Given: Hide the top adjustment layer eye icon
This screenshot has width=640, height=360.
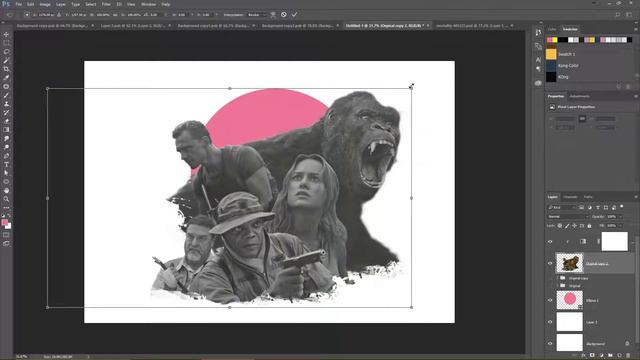Looking at the screenshot, I should pyautogui.click(x=550, y=242).
